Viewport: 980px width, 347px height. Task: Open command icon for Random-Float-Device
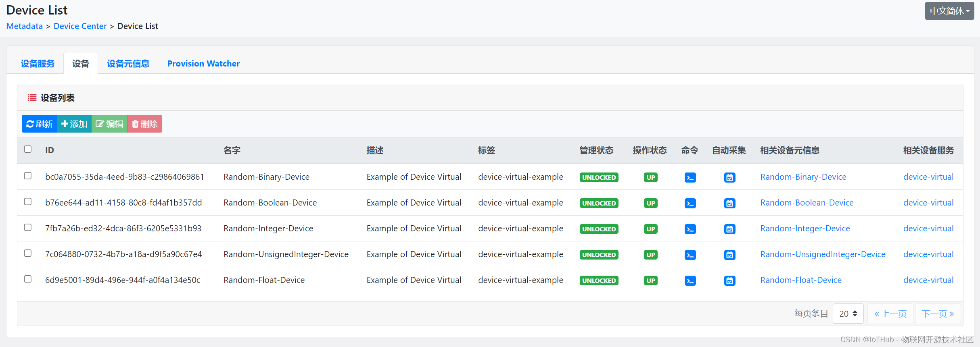(690, 281)
